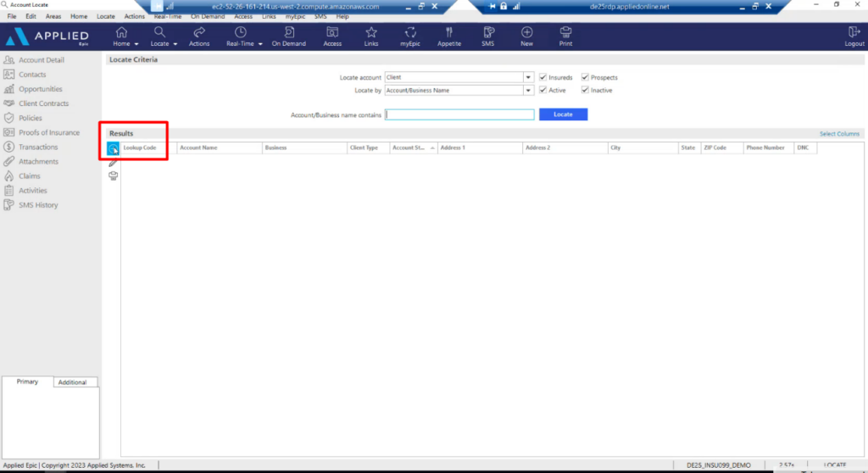Open the Actions toolbar icon
Viewport: 868px width, 473px height.
pos(199,32)
